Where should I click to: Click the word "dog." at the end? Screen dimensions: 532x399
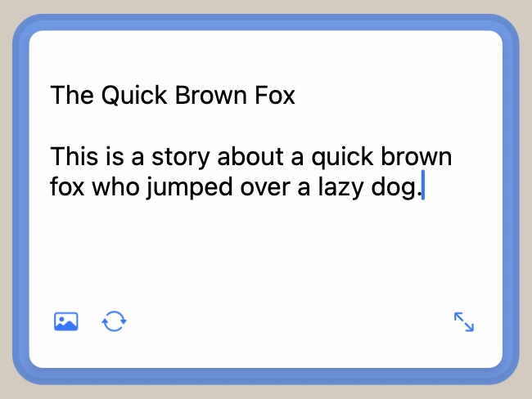coord(396,188)
